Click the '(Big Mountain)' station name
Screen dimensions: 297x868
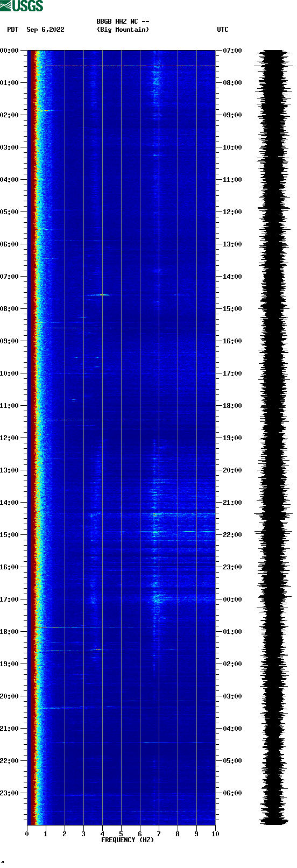pyautogui.click(x=123, y=30)
